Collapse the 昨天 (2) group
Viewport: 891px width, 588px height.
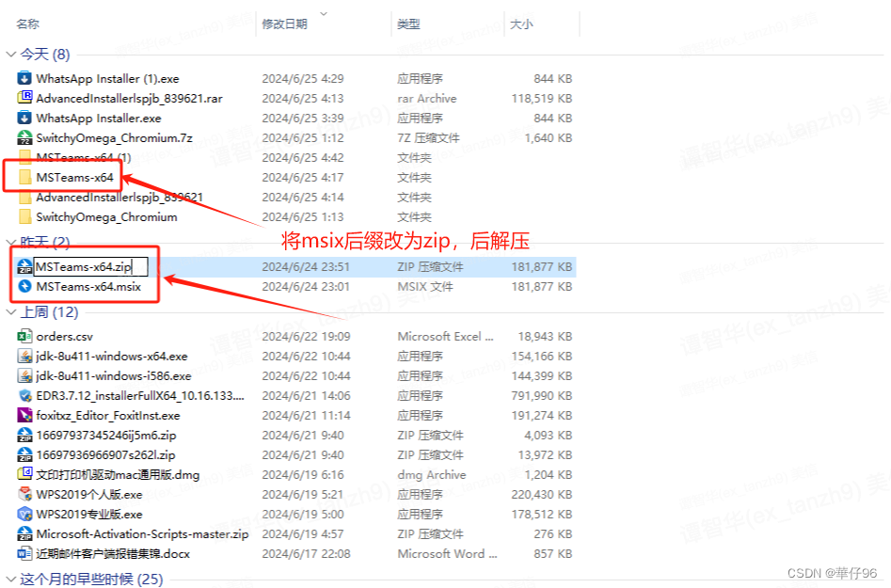coord(10,242)
